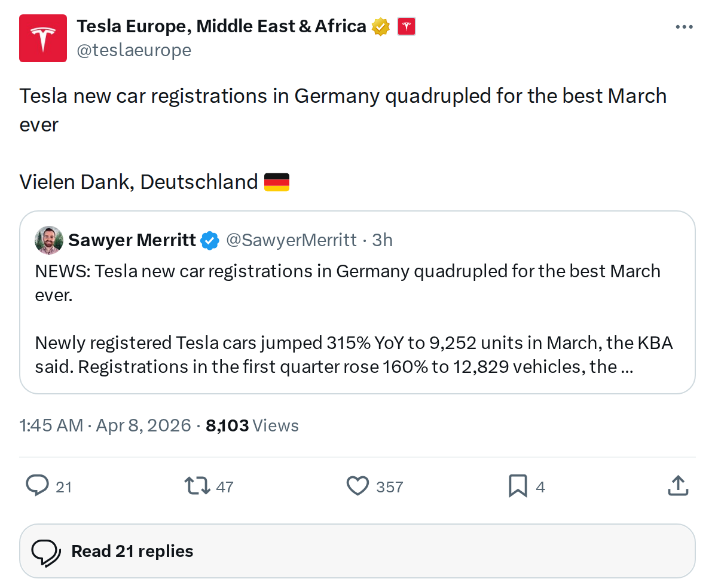This screenshot has width=715, height=588.
Task: Click the retweet icon on the tweet
Action: (x=197, y=486)
